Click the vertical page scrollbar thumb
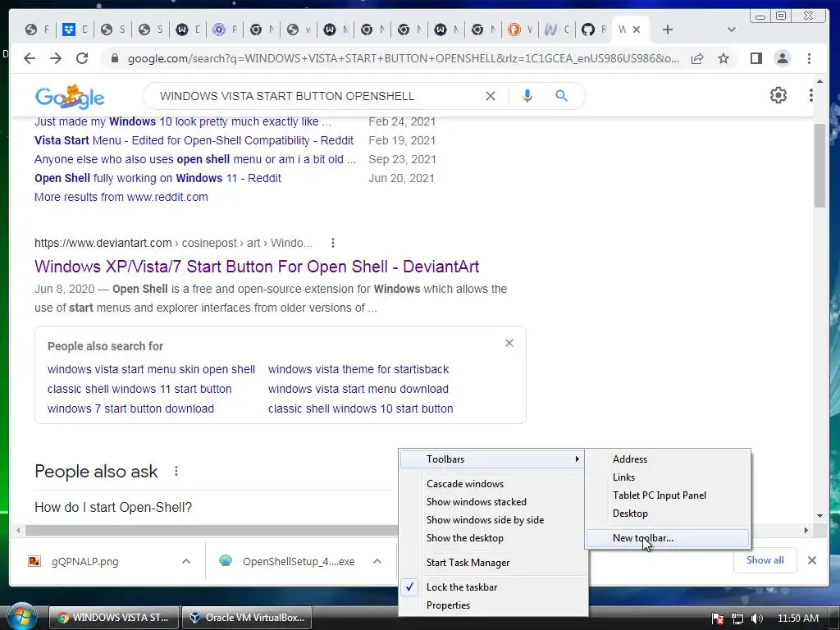 (x=819, y=166)
